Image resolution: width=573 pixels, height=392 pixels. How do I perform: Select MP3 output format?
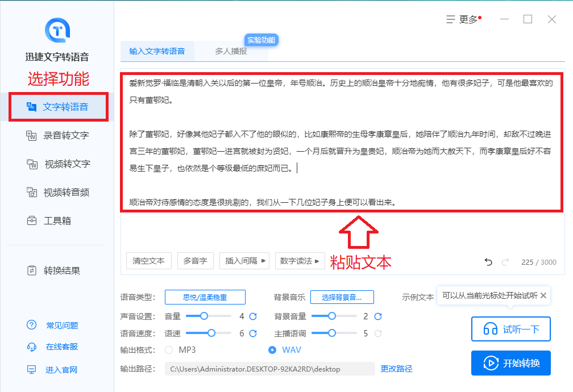[x=168, y=351]
